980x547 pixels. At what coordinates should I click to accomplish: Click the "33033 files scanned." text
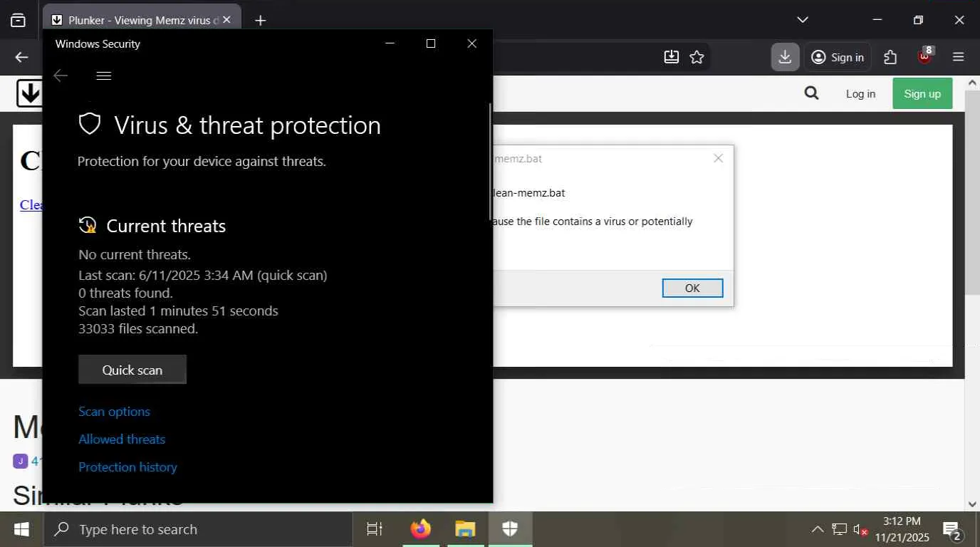(x=138, y=328)
